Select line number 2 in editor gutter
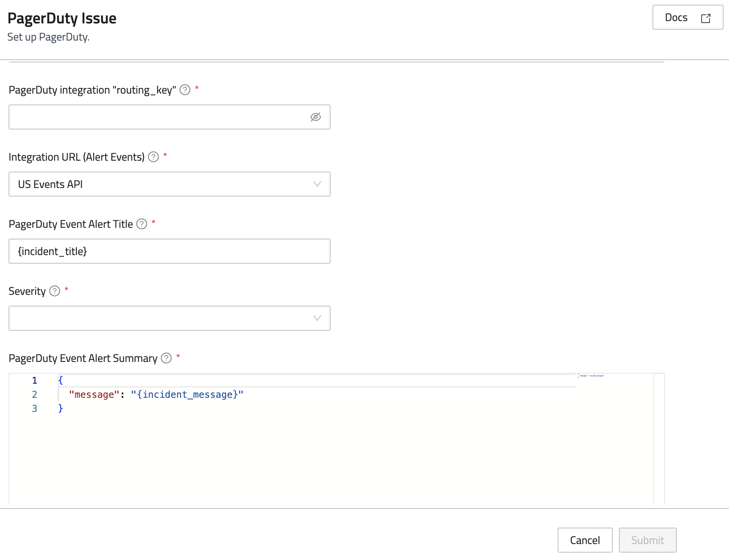 (35, 395)
